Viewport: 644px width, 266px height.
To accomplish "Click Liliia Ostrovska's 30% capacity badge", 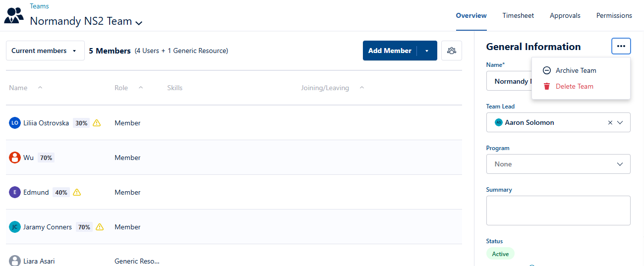I will pyautogui.click(x=81, y=123).
